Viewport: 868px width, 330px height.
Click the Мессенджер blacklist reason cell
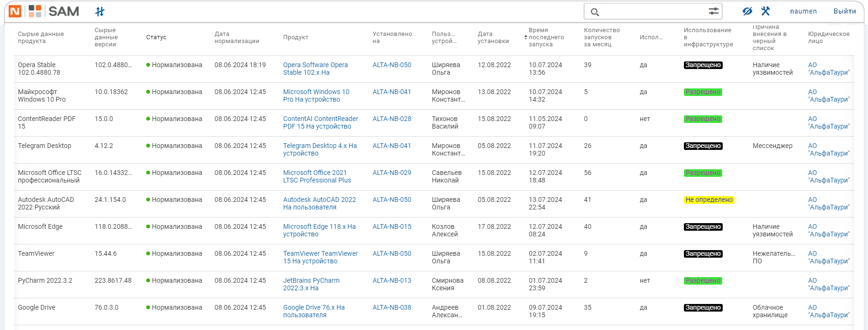tap(772, 146)
